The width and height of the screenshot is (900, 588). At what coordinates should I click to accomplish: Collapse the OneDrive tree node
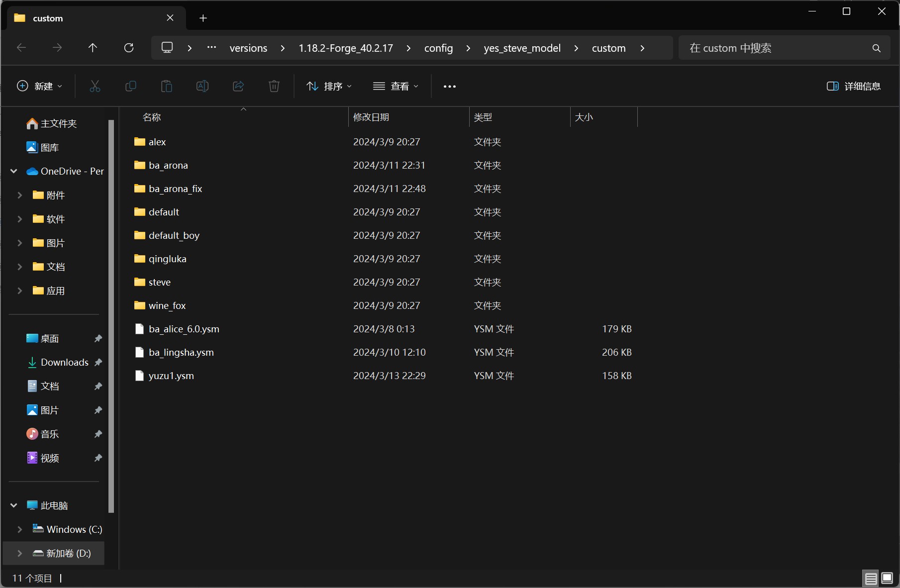tap(14, 171)
